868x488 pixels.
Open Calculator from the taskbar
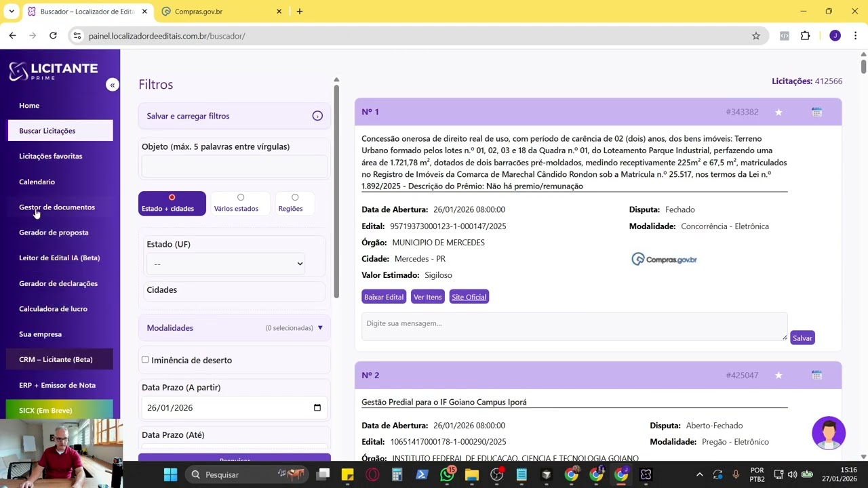click(x=397, y=474)
